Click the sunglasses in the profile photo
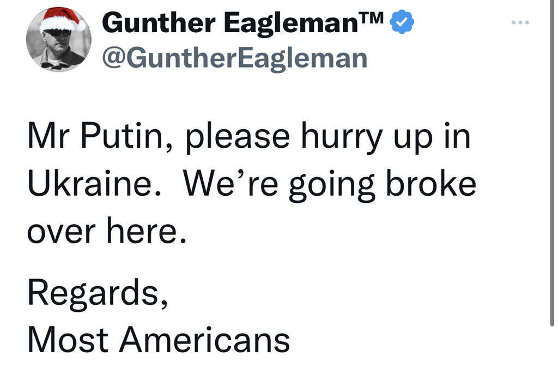Screen dimensions: 558x392 coord(57,33)
